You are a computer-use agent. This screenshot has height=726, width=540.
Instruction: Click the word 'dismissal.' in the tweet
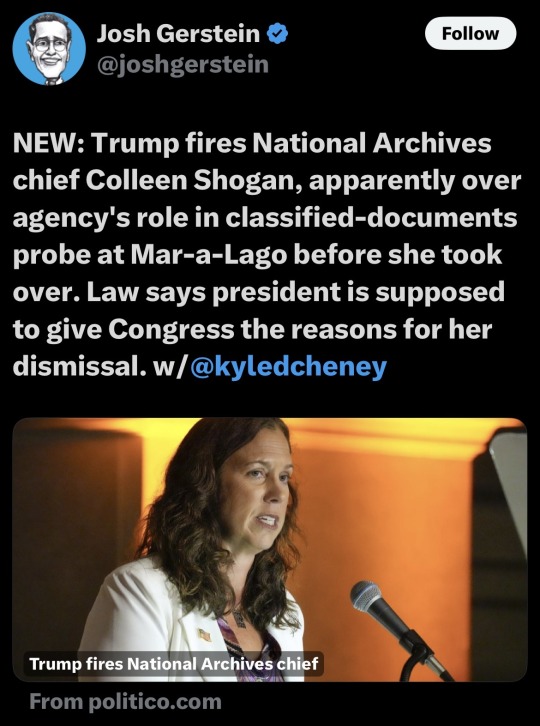[76, 366]
